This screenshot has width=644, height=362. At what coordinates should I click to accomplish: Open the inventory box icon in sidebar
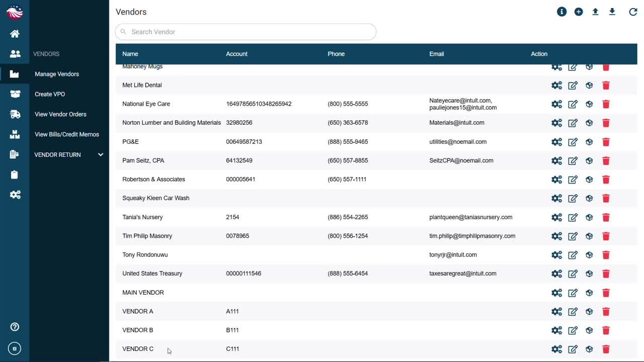coord(15,94)
